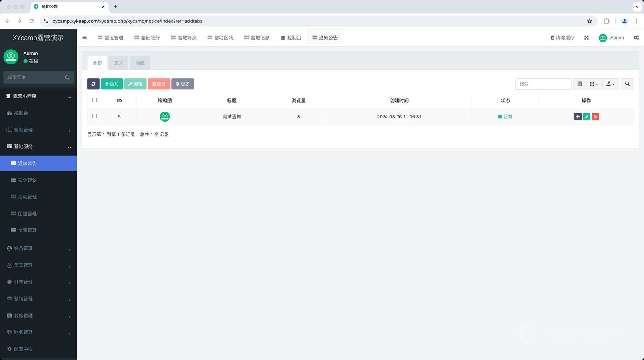
Task: Click the site info icon in address bar
Action: [x=46, y=21]
